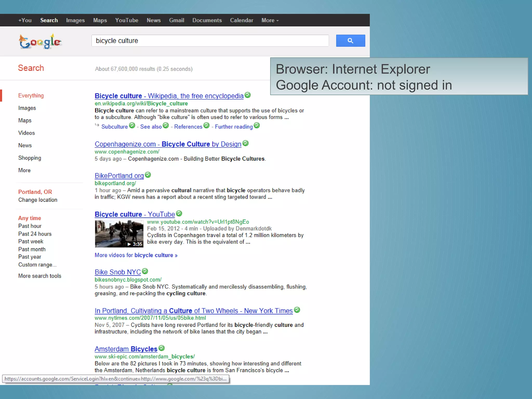Limit results to Past year
The height and width of the screenshot is (399, 532).
(x=30, y=257)
